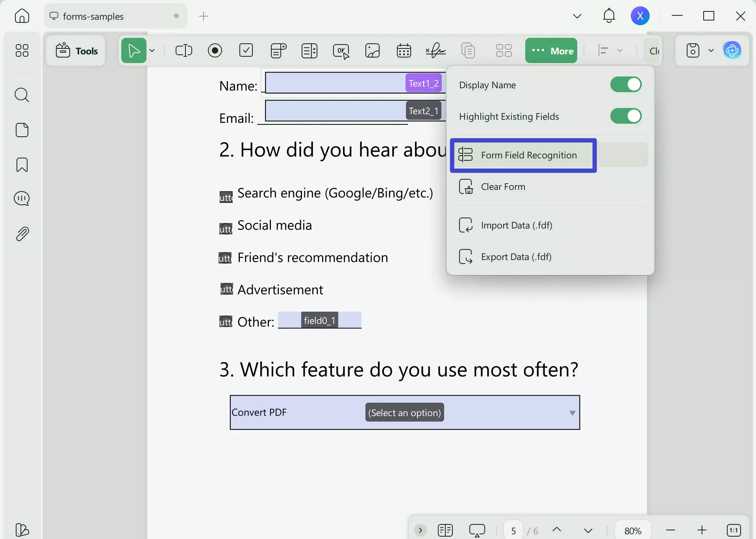Viewport: 756px width, 539px height.
Task: Open the Attachments panel in the sidebar
Action: click(x=22, y=233)
